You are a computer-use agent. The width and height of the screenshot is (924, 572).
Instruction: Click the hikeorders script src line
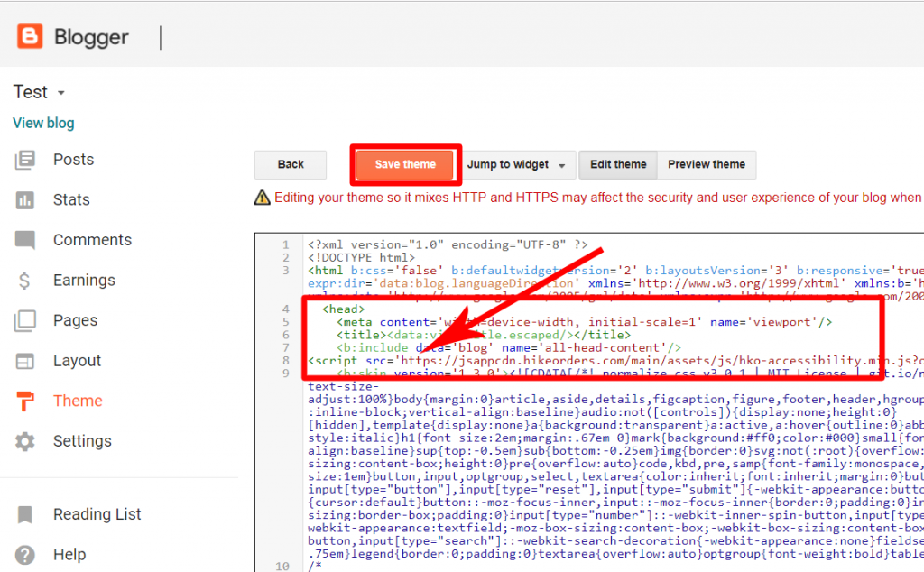click(615, 361)
